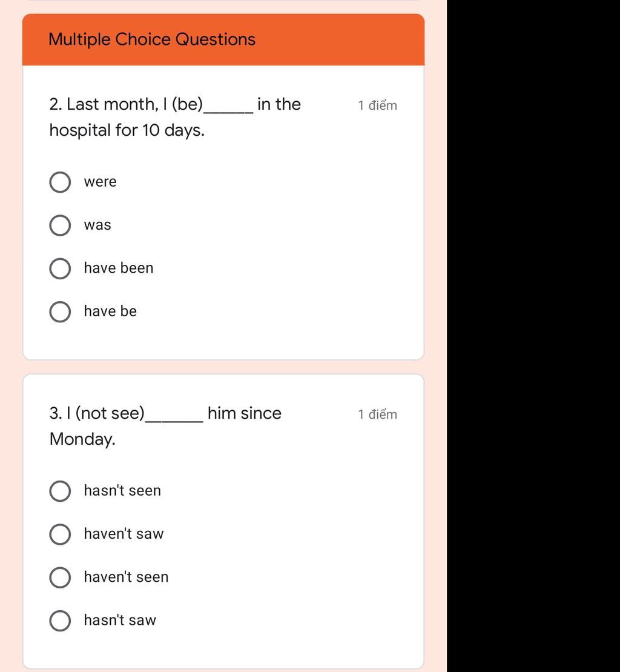Click the 'haven't saw' label text

pos(124,534)
